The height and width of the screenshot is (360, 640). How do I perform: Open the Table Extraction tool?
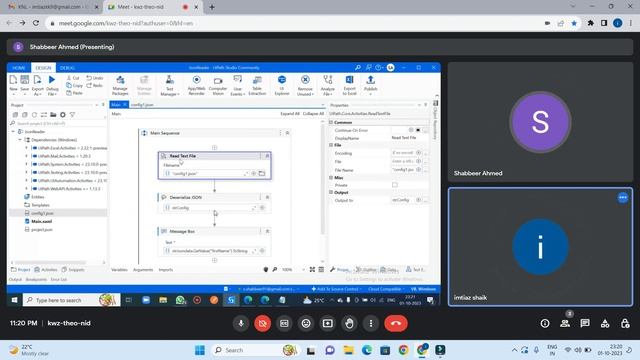[x=257, y=85]
